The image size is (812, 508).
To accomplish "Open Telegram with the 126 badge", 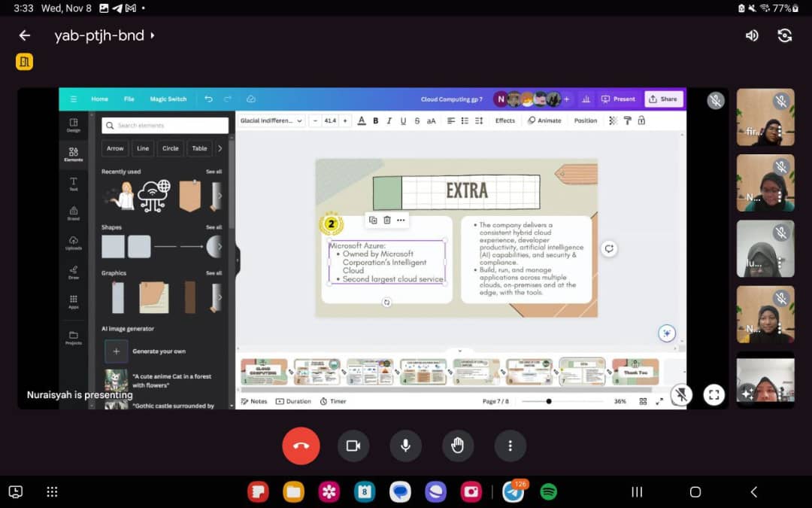I will coord(514,491).
